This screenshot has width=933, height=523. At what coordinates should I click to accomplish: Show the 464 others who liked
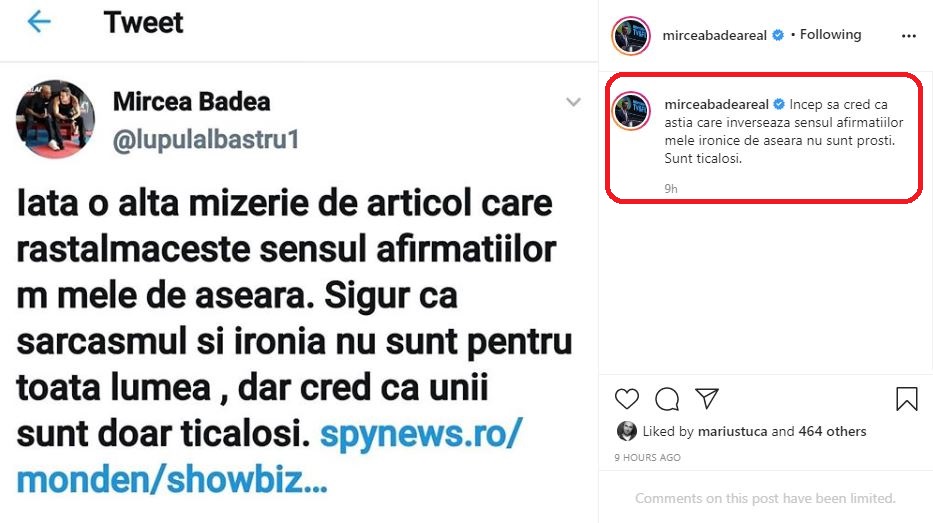click(x=832, y=431)
